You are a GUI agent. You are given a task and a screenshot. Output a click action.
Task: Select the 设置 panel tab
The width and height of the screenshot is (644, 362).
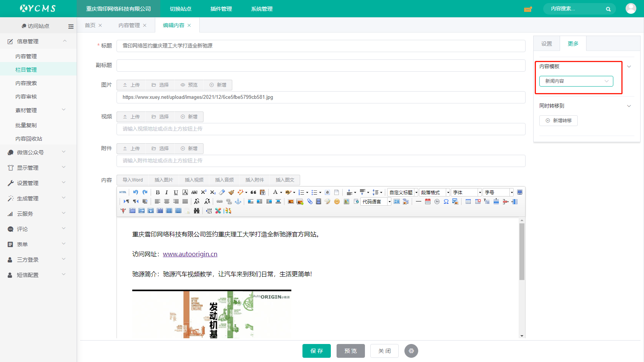547,44
